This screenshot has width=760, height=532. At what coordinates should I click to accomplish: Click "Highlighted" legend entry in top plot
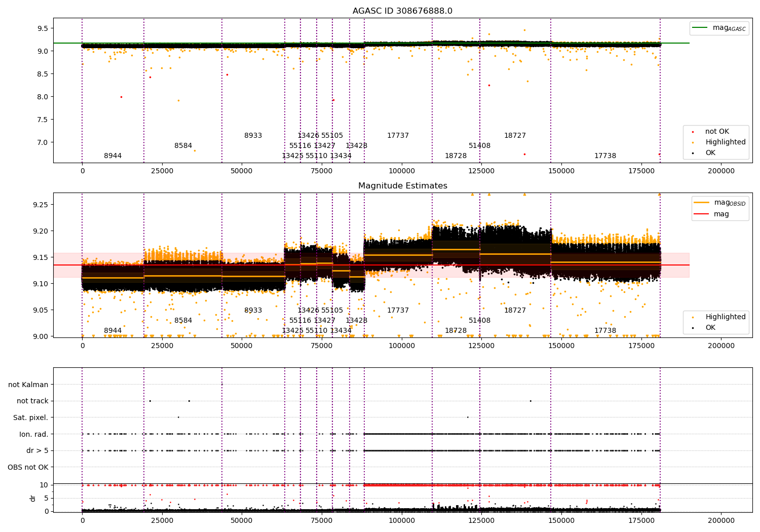[726, 142]
